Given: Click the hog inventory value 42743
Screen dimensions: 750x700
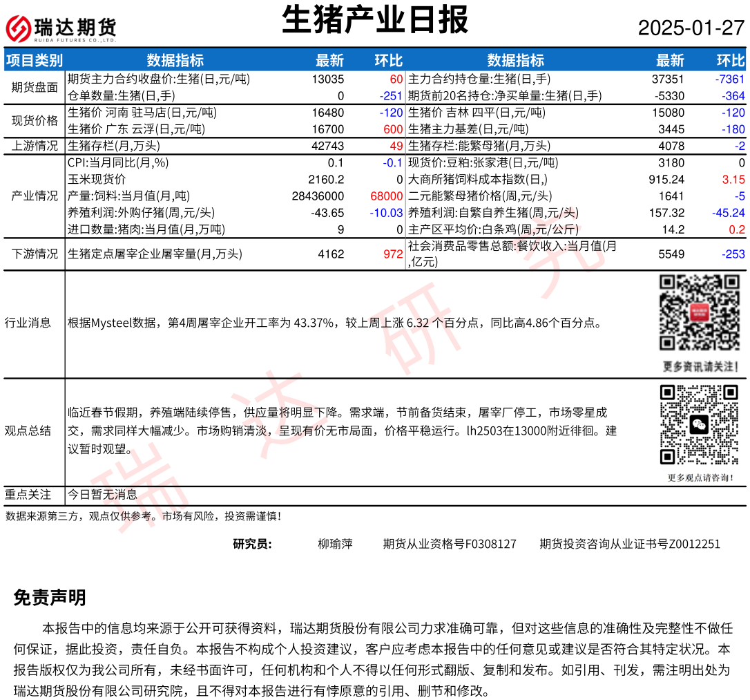Looking at the screenshot, I should pos(327,146).
